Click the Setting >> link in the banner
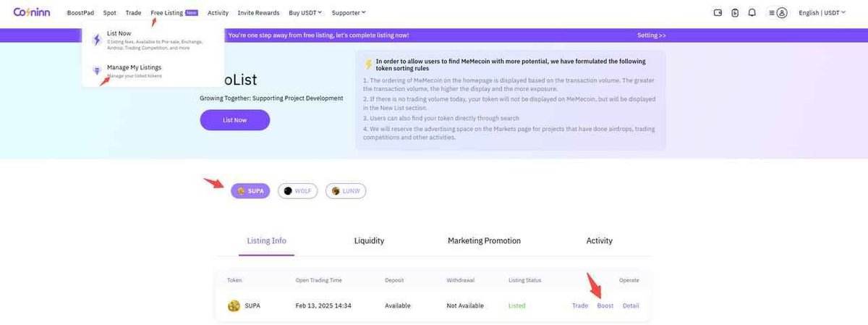 651,35
